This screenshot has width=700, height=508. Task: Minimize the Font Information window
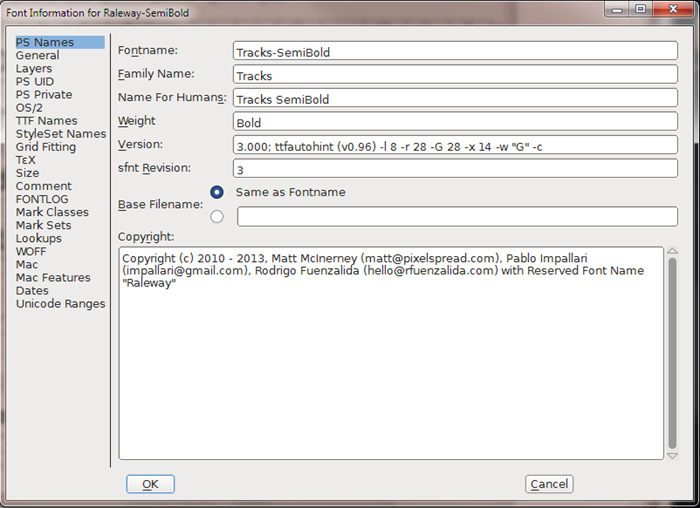click(x=617, y=9)
